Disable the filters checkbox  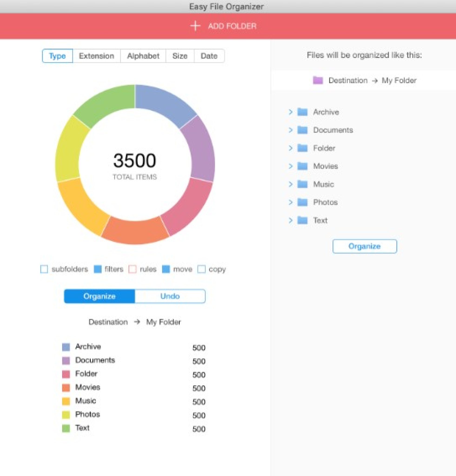98,269
